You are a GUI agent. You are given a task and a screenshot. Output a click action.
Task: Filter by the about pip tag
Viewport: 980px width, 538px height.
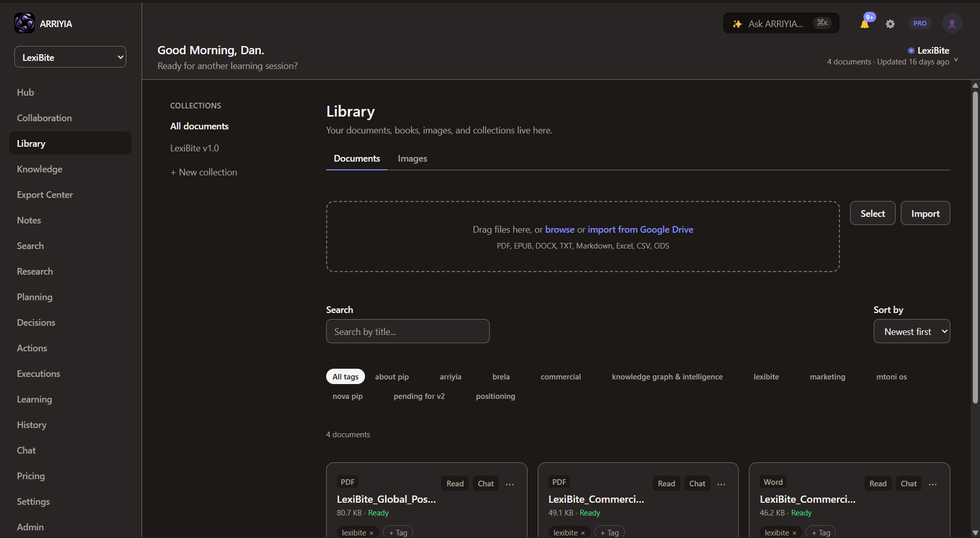pos(392,376)
